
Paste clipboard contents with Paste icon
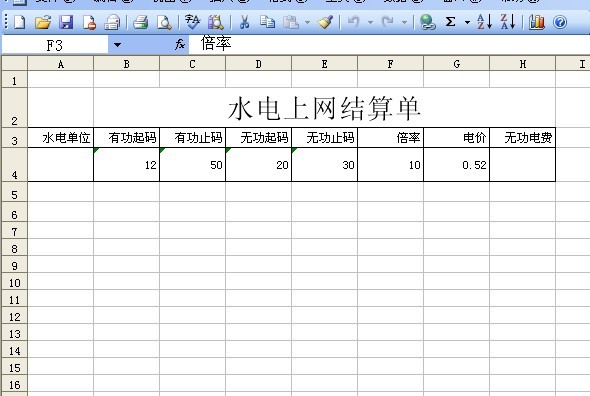click(291, 22)
